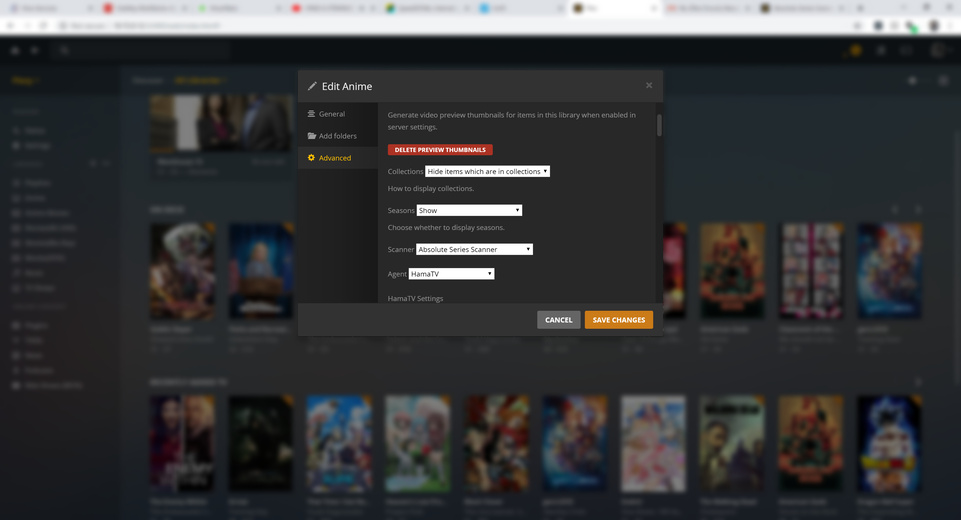The height and width of the screenshot is (520, 961).
Task: Open the Add folders section
Action: click(x=337, y=136)
